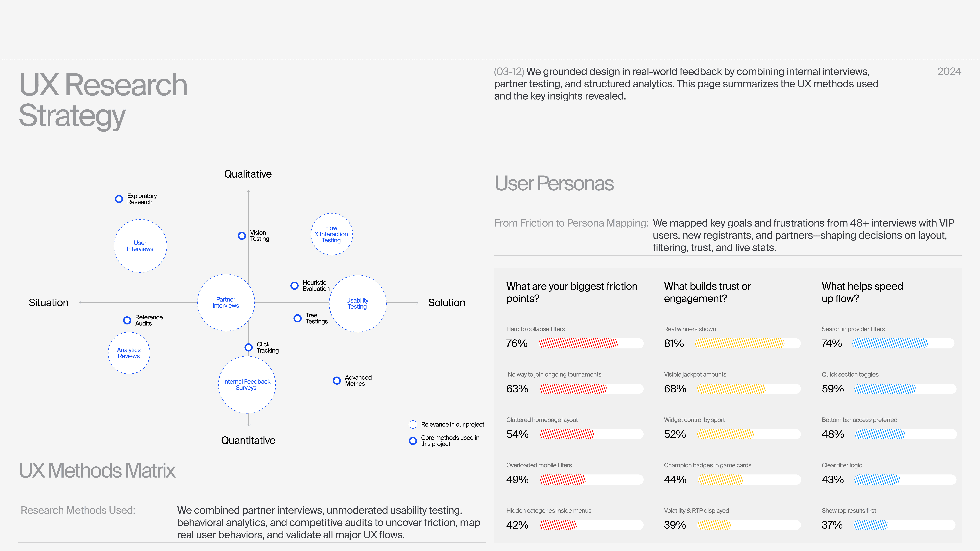
Task: Click the Tree Testings ring marker
Action: (x=297, y=318)
